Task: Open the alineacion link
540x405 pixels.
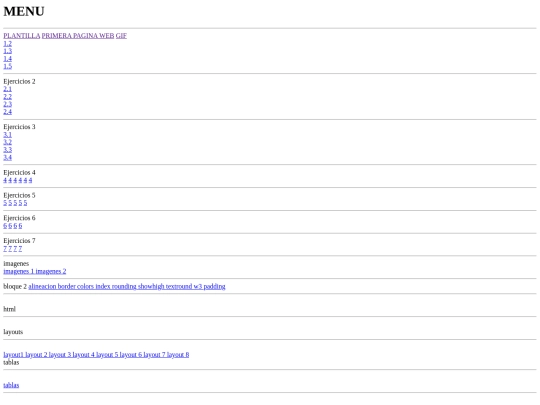Action: point(42,287)
